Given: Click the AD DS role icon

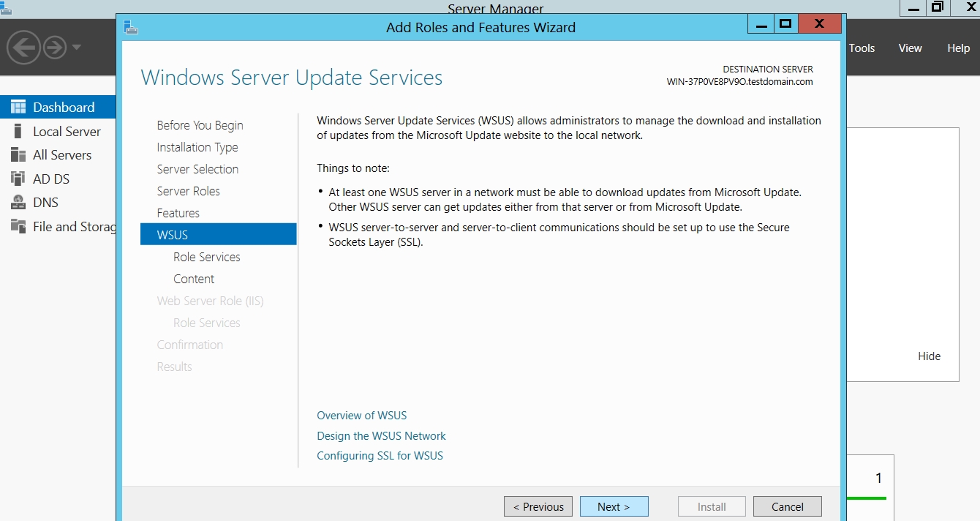Looking at the screenshot, I should coord(18,179).
